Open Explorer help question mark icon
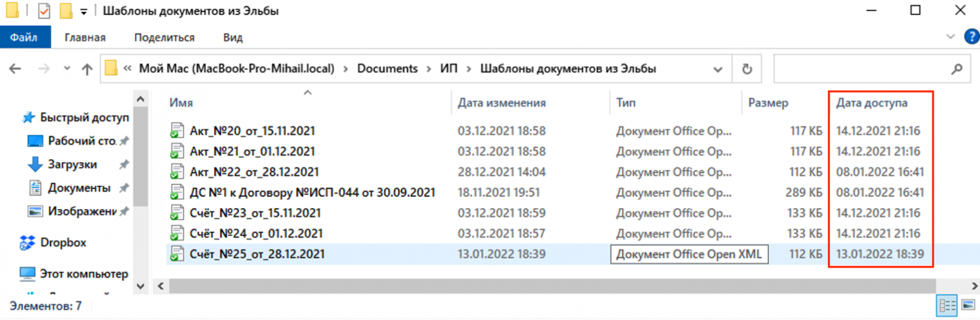Viewport: 980px width, 320px height. [971, 37]
